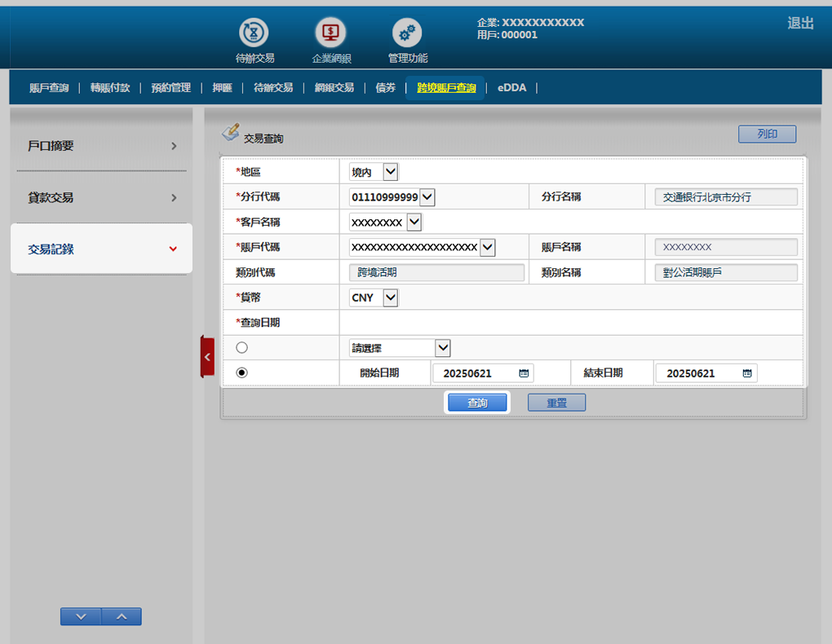Click the down-arrow button at sidebar bottom
The image size is (832, 644).
pyautogui.click(x=81, y=616)
